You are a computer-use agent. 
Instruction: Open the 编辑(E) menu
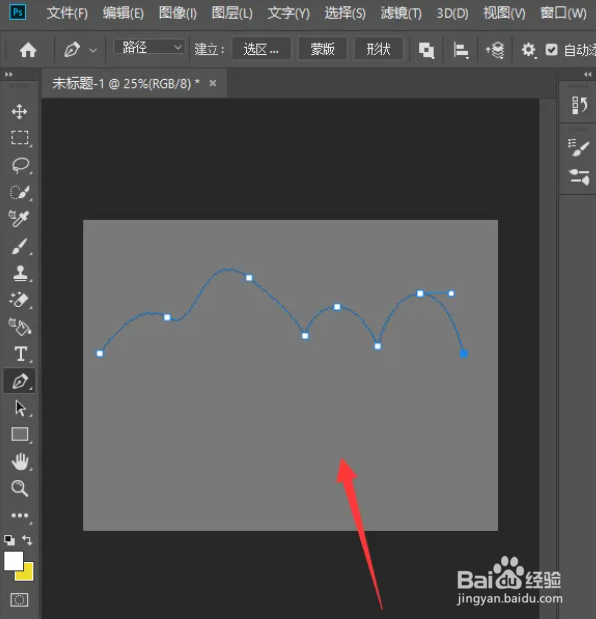coord(123,13)
